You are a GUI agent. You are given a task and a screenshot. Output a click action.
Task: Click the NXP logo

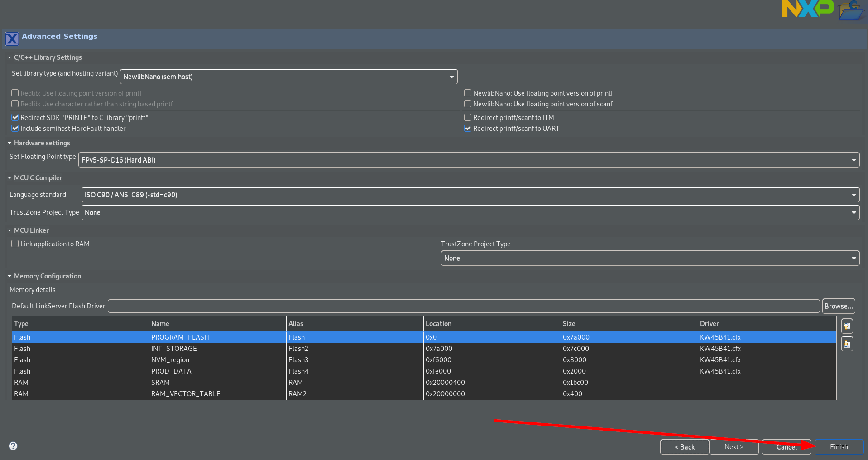(x=808, y=8)
